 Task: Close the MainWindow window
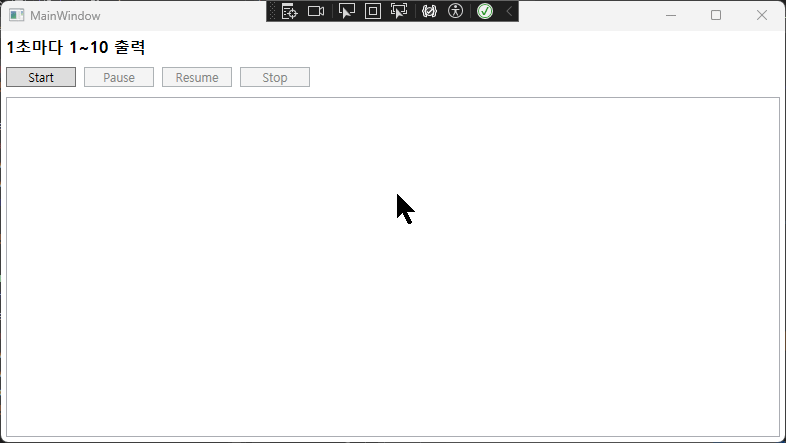761,16
